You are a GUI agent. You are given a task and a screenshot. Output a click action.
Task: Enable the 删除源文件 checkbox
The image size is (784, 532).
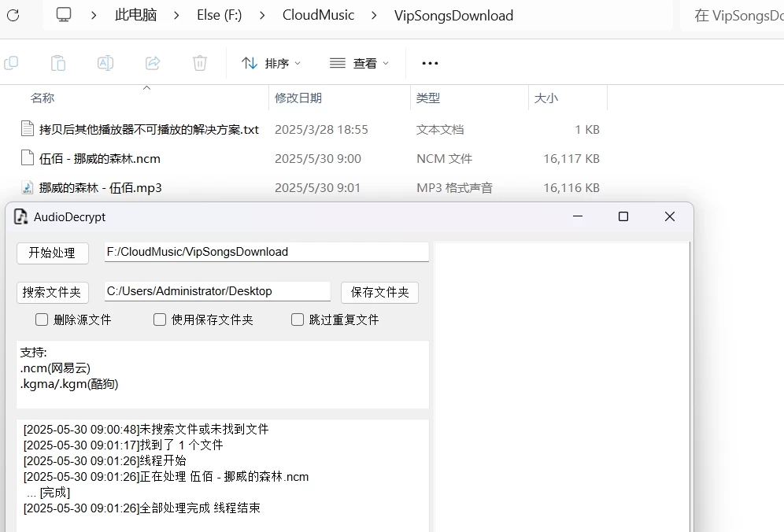42,320
